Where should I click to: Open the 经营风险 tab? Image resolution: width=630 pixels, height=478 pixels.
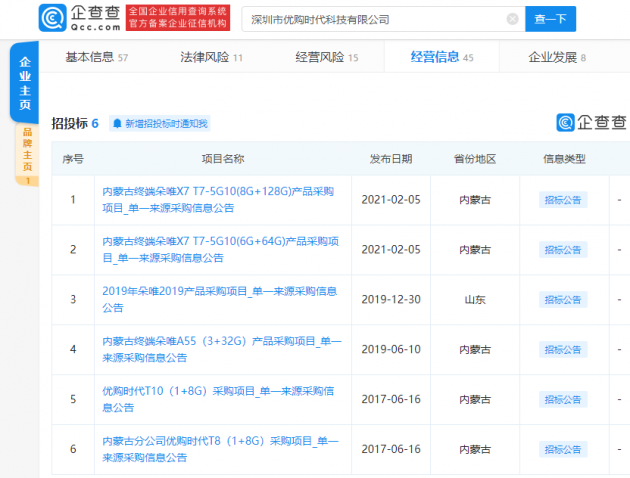[327, 57]
